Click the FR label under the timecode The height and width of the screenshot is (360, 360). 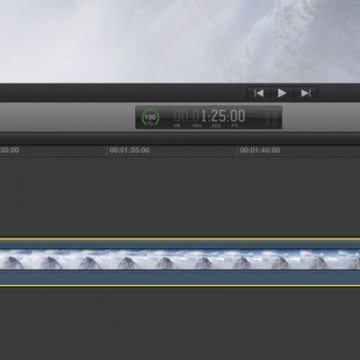click(x=234, y=126)
